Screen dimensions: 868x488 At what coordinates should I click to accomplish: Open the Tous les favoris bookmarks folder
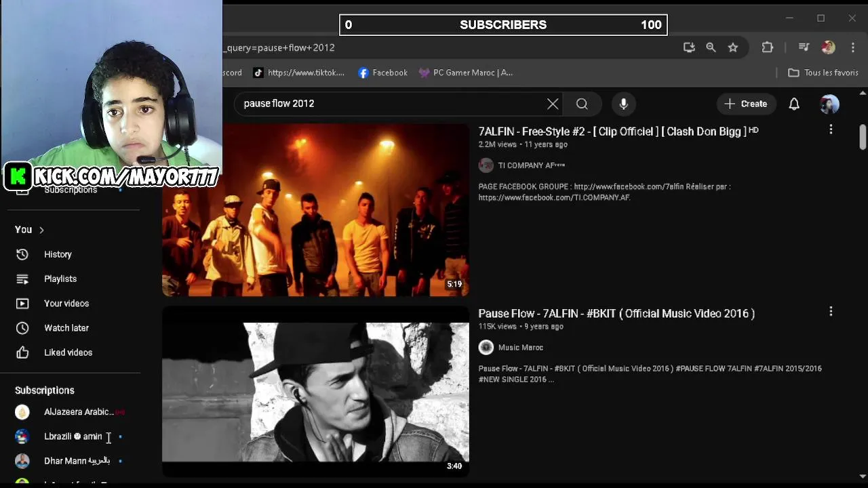point(823,73)
